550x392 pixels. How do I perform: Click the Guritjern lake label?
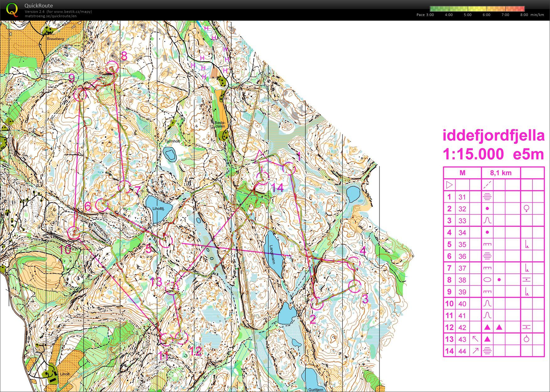[315, 389]
